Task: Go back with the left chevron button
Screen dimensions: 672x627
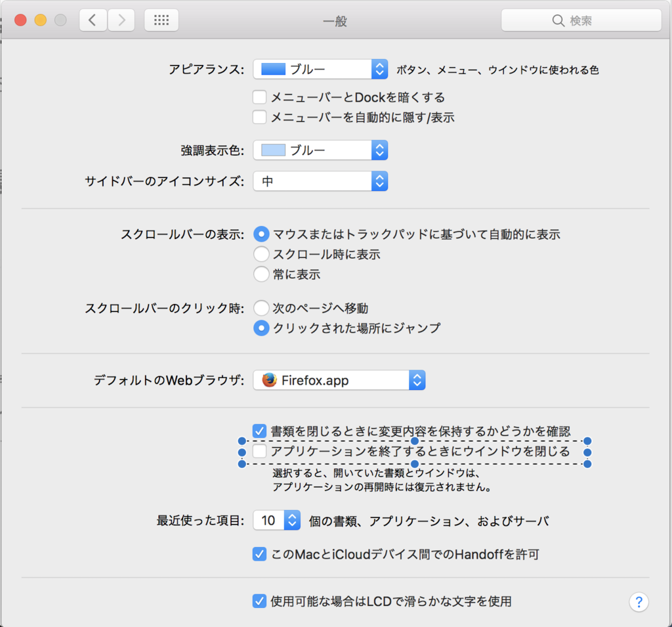Action: 93,20
